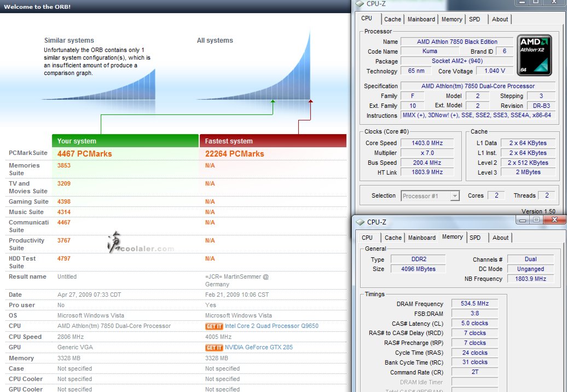Screen dimensions: 567x392
Task: Open the About tab in upper CPU-Z window
Action: tap(500, 19)
